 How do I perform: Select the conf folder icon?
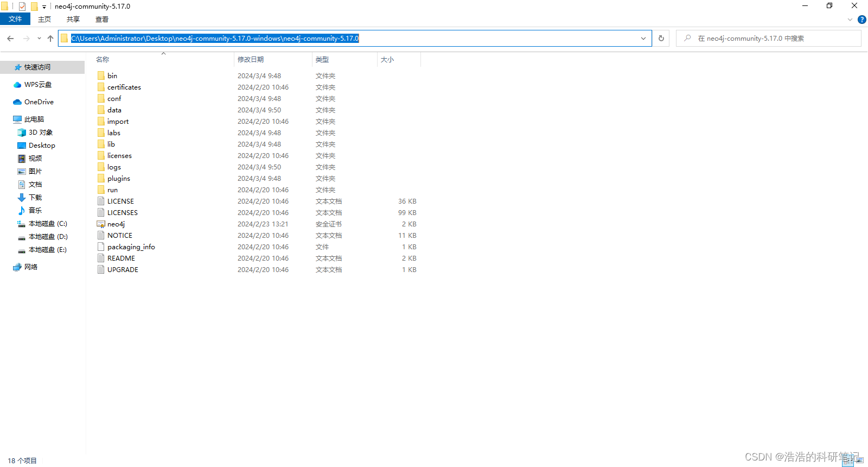[x=101, y=98]
